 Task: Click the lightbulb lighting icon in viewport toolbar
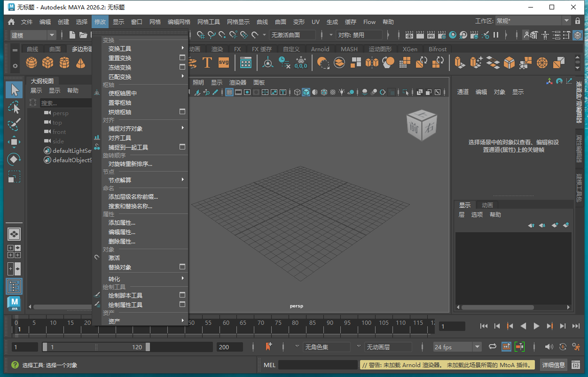click(342, 92)
